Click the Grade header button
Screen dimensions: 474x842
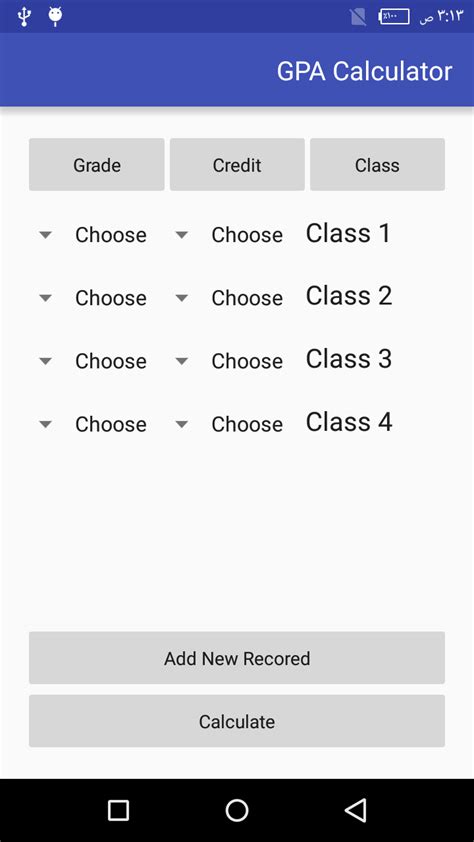coord(97,164)
